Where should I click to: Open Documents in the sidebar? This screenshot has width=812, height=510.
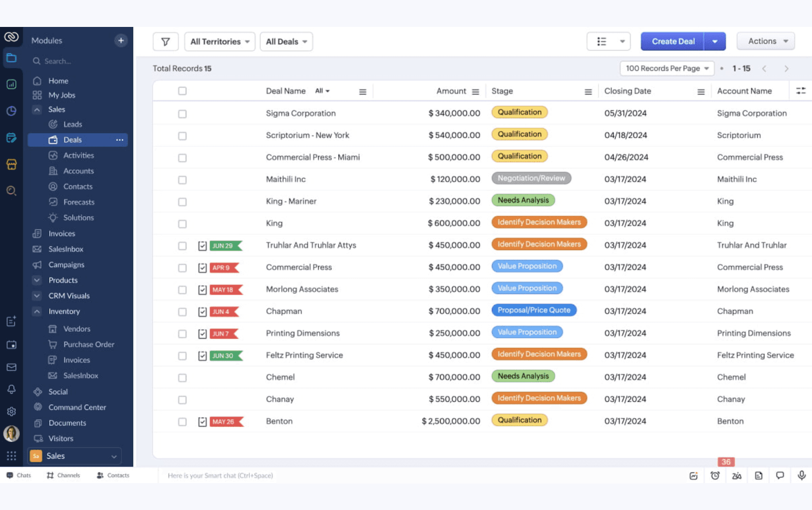coord(59,423)
